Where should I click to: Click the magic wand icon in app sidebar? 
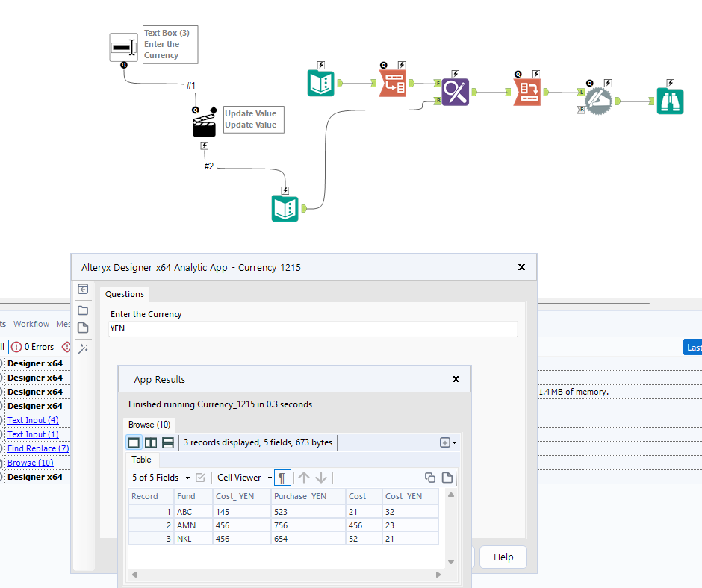pos(83,348)
